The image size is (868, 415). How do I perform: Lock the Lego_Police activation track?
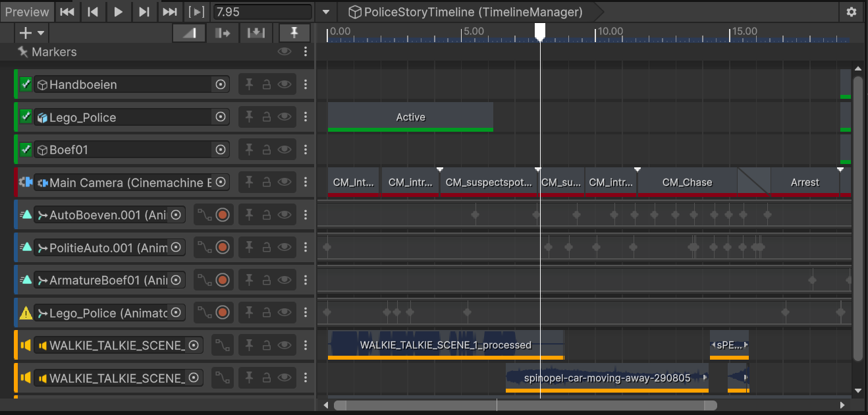click(x=267, y=117)
